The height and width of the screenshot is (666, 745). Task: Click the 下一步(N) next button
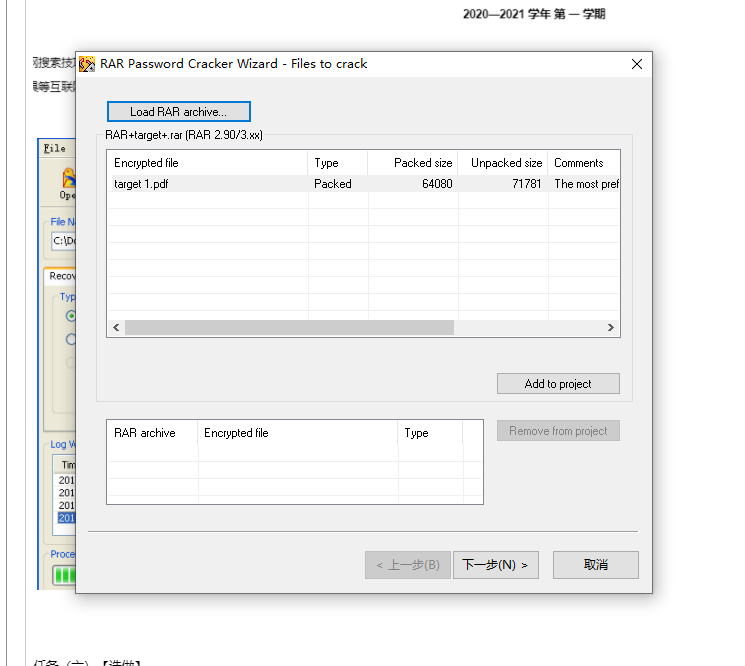point(496,565)
